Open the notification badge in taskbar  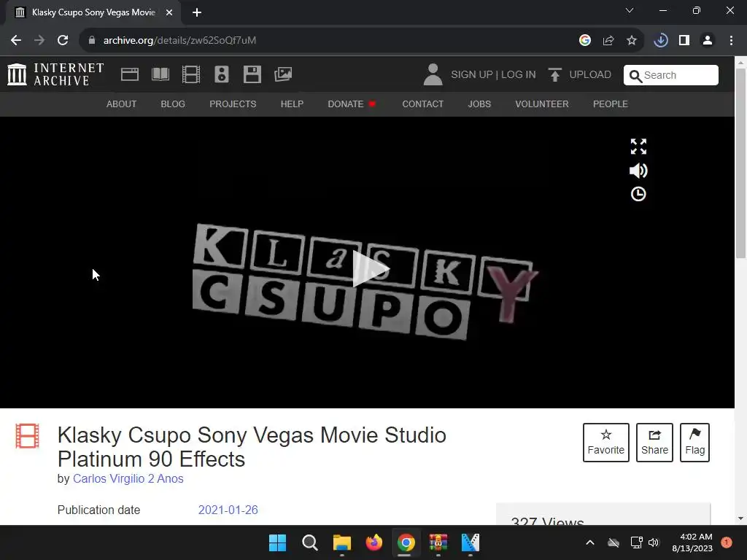727,542
